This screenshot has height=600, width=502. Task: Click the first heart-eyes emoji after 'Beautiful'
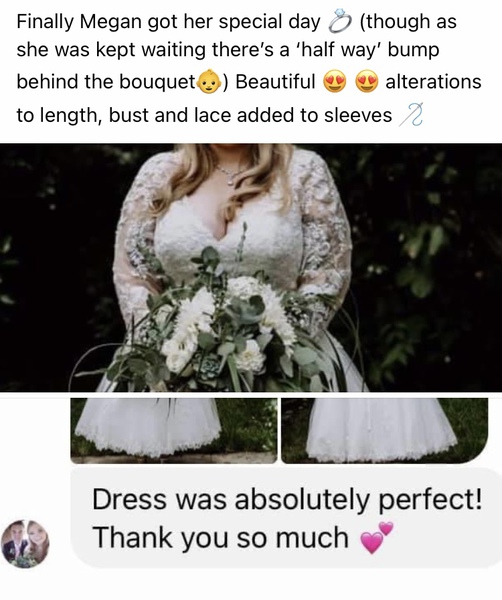(x=335, y=82)
